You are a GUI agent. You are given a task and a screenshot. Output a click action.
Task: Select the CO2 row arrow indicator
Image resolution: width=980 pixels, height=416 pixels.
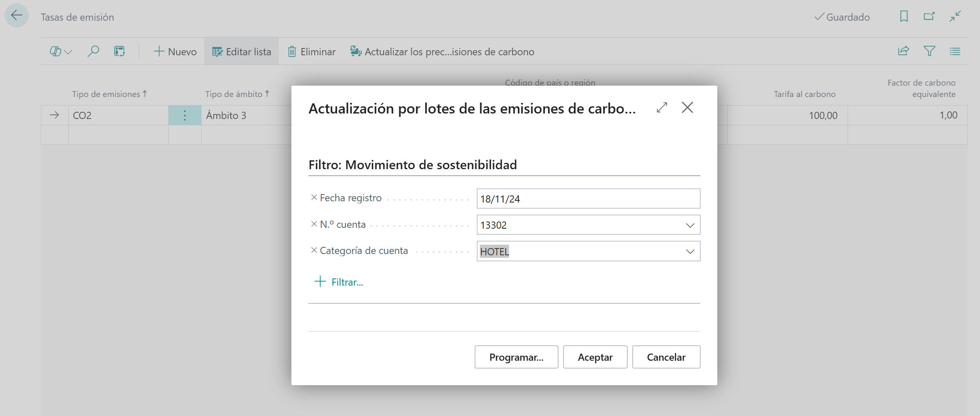point(54,115)
